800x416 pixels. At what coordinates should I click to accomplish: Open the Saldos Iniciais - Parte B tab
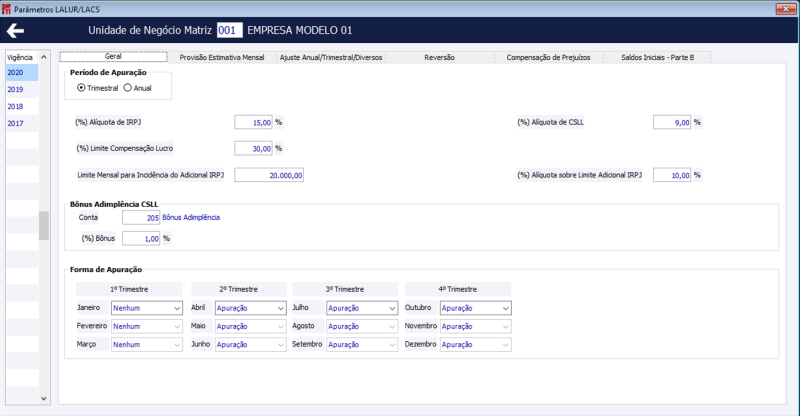(x=657, y=57)
